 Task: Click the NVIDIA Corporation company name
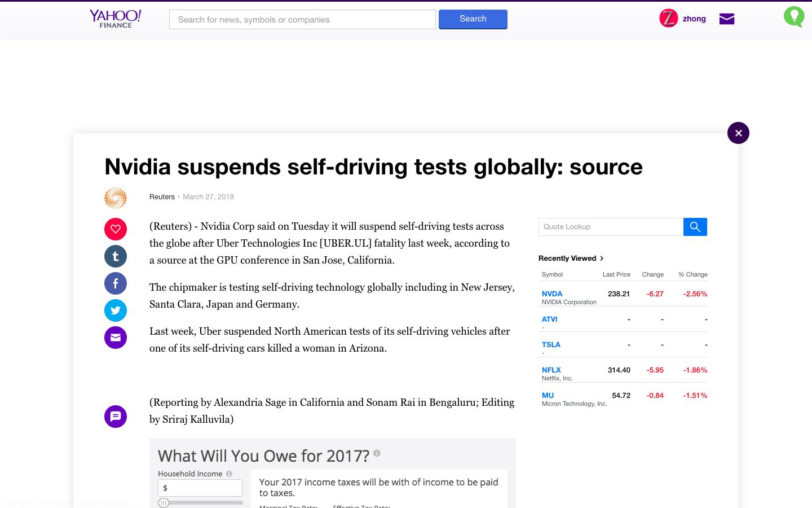point(569,302)
